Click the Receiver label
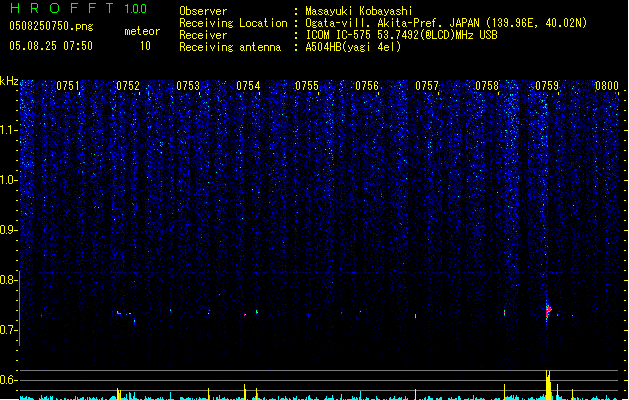629x400 pixels. pyautogui.click(x=203, y=35)
